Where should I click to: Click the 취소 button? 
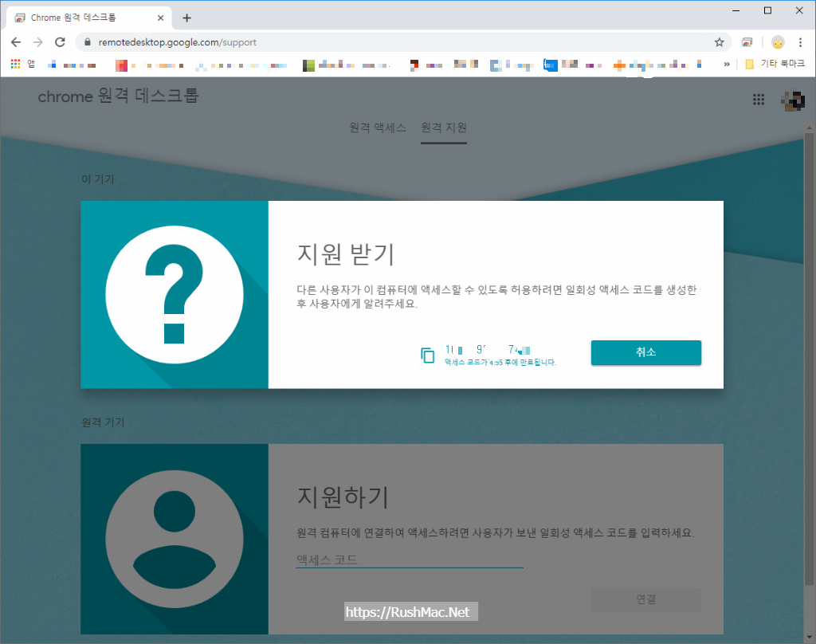(645, 352)
